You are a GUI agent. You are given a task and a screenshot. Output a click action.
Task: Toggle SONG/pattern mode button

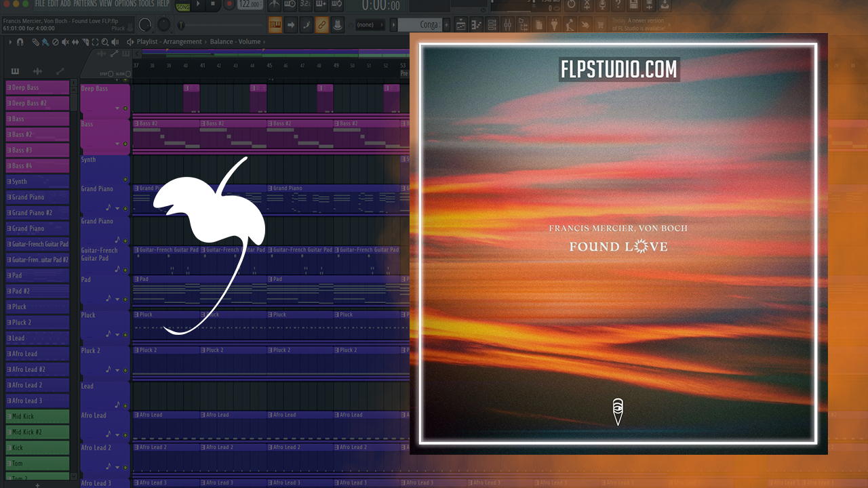183,6
